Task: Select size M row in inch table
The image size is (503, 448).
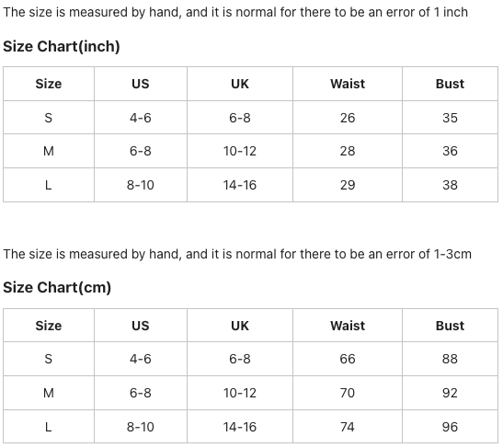Action: coord(250,151)
